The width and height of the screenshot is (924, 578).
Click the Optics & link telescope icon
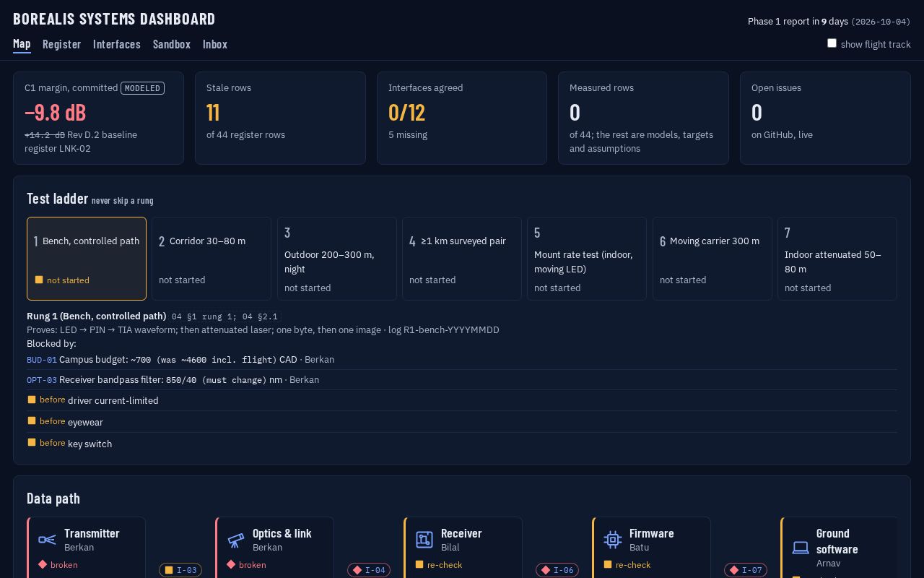click(x=236, y=540)
